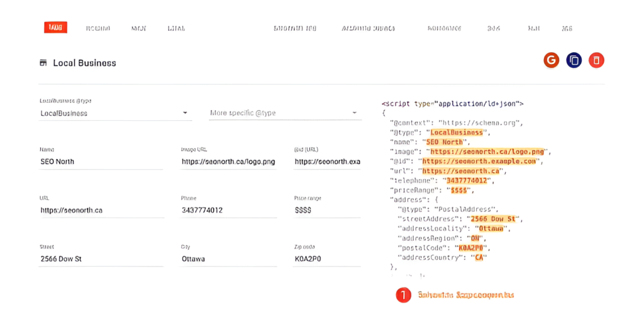644x322 pixels.
Task: Click the @id URL input field
Action: (327, 162)
